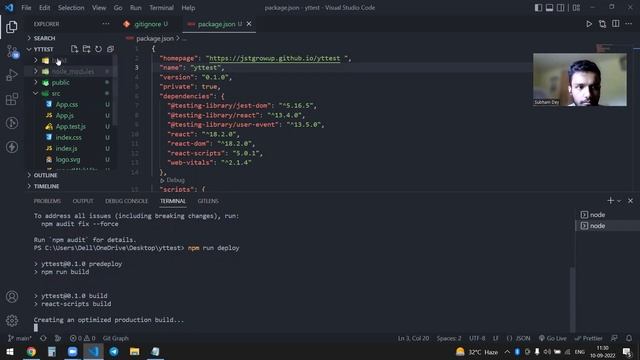Click the Run play icon in editor toolbar
This screenshot has width=640, height=360.
[x=589, y=24]
